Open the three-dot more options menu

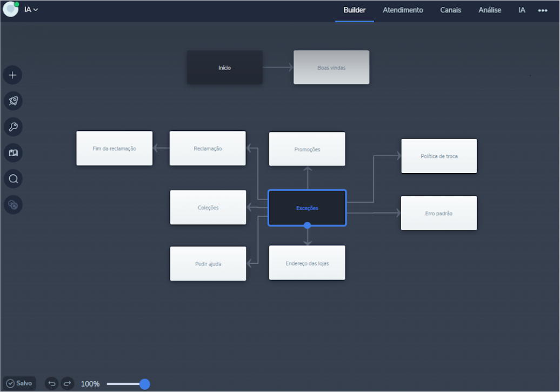(543, 10)
